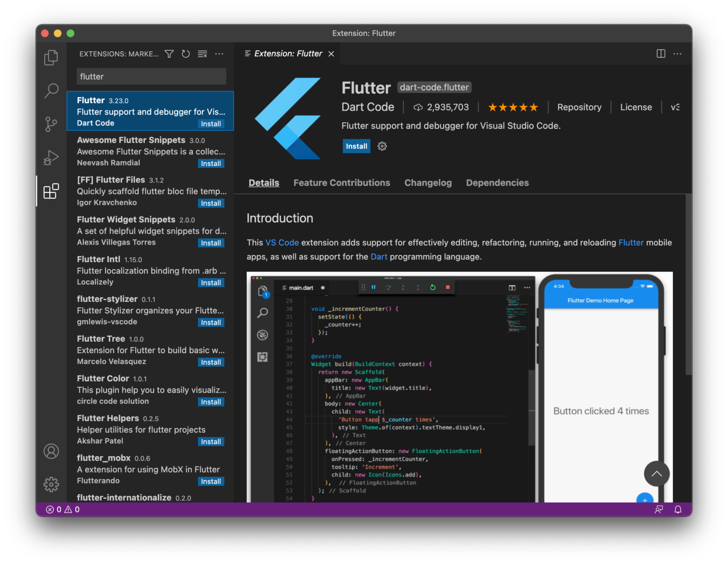Image resolution: width=728 pixels, height=564 pixels.
Task: Open the Manage gear beside the Install button
Action: pos(382,146)
